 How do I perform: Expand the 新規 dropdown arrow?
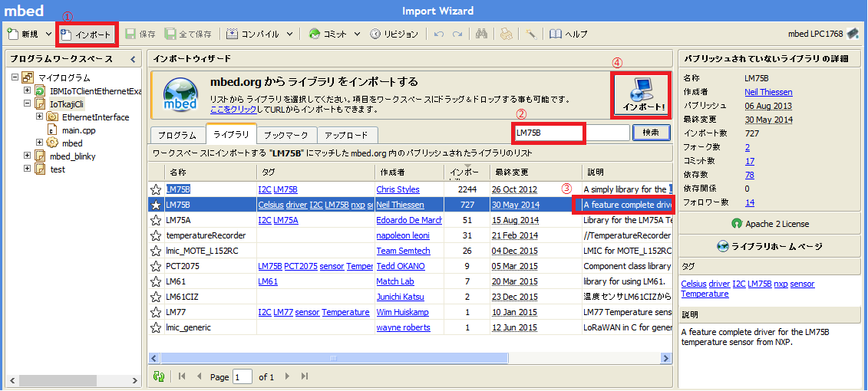click(x=48, y=34)
